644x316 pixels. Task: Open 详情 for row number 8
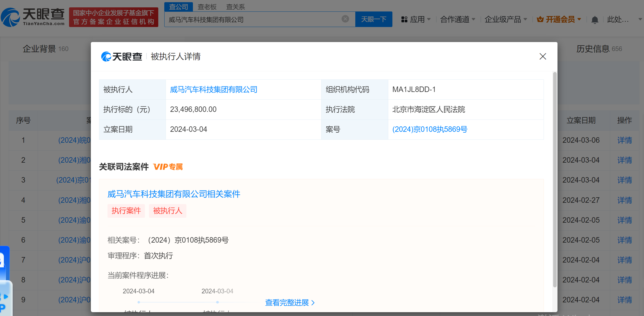625,280
